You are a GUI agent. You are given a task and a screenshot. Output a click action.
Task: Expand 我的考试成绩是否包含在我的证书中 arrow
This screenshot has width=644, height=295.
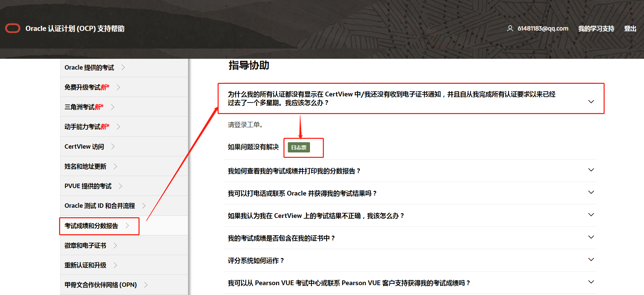click(591, 237)
